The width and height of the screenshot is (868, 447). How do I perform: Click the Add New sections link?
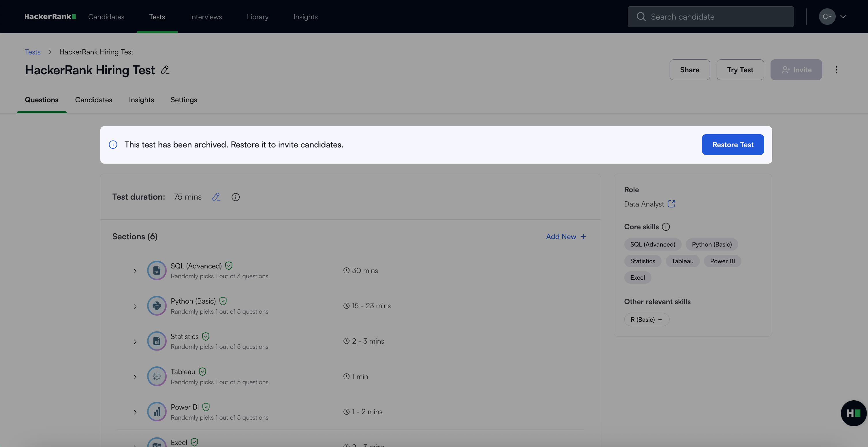click(x=566, y=236)
